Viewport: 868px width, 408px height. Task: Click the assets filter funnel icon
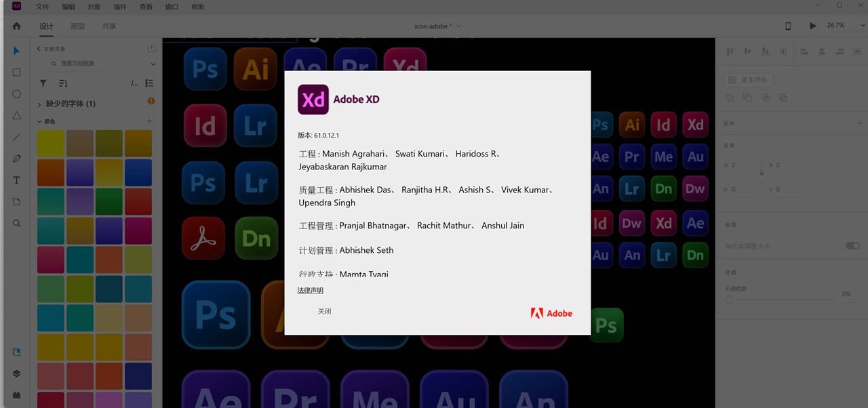(43, 83)
